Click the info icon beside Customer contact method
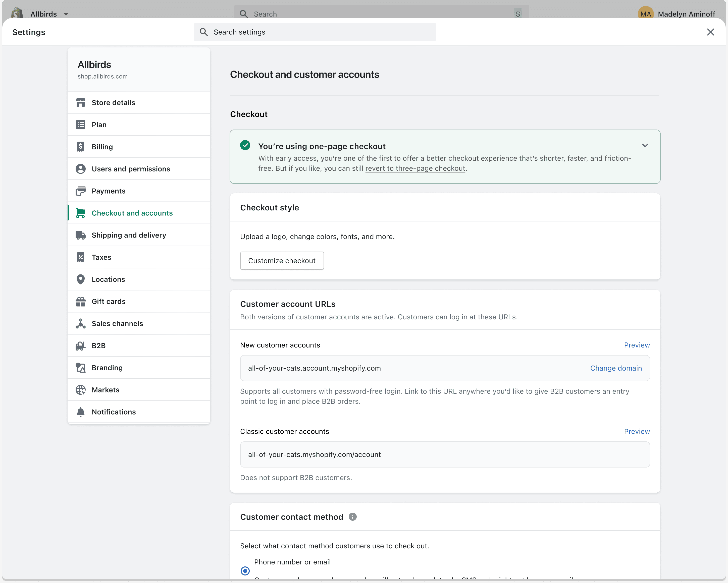Image resolution: width=728 pixels, height=583 pixels. click(352, 517)
